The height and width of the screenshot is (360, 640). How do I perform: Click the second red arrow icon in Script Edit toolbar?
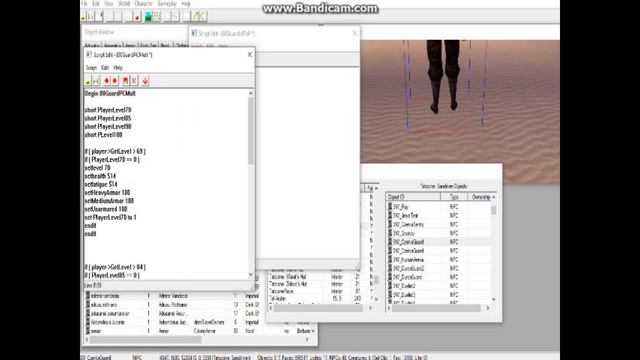coord(115,81)
